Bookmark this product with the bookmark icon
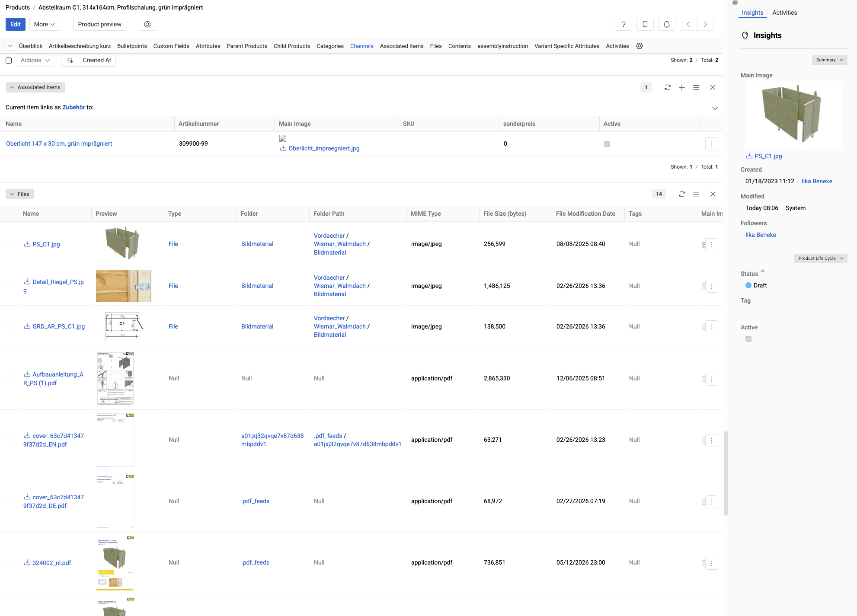The width and height of the screenshot is (857, 616). pyautogui.click(x=645, y=24)
